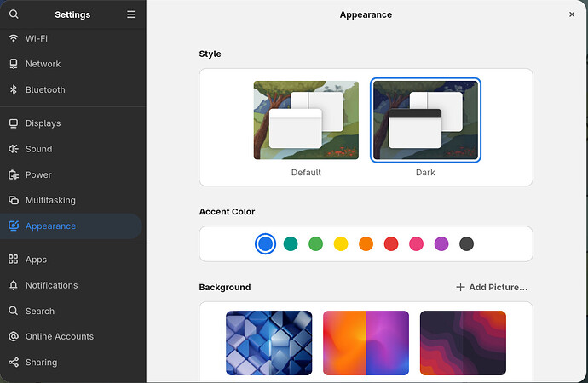The height and width of the screenshot is (383, 588).
Task: Open the Network settings panel
Action: tap(43, 64)
